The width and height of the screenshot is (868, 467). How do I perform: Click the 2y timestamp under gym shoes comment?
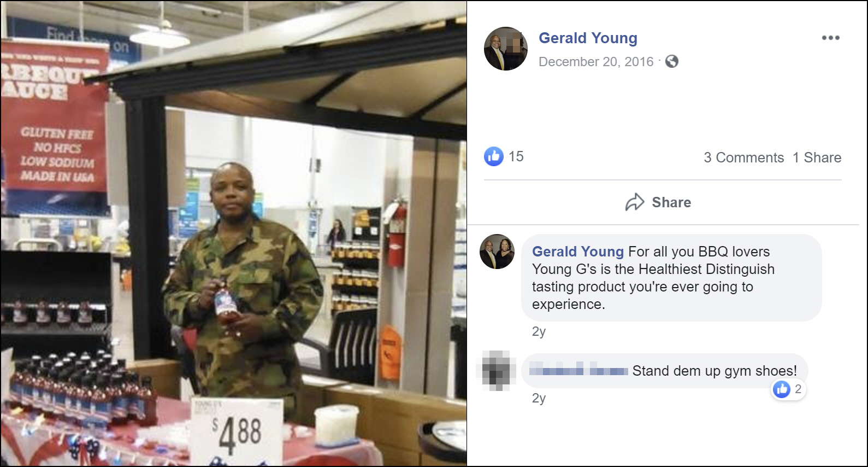[539, 398]
